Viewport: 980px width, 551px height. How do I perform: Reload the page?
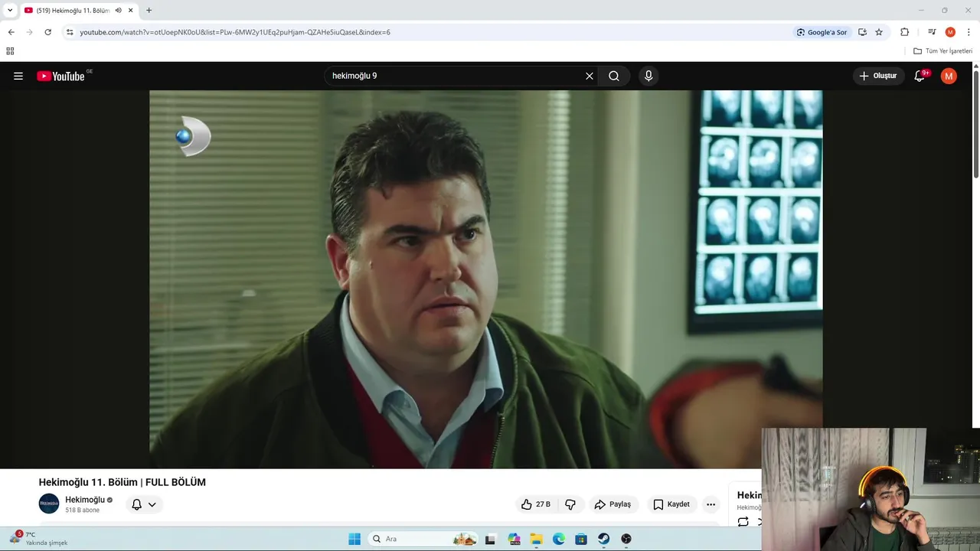pyautogui.click(x=47, y=32)
